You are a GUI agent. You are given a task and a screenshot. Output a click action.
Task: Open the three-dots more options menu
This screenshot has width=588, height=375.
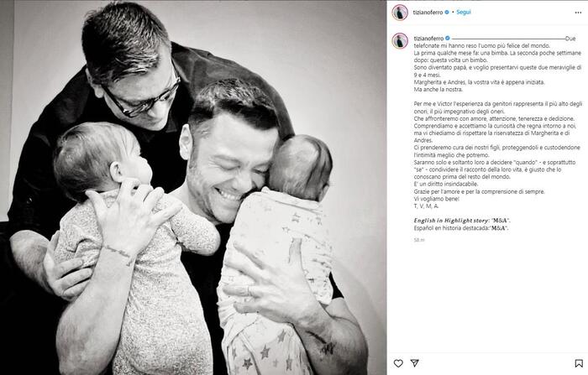(x=578, y=13)
